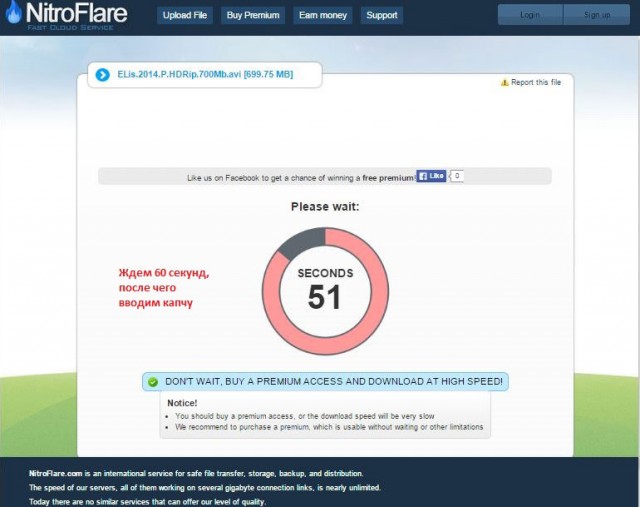Go to the Buy Premium menu item
Image resolution: width=640 pixels, height=507 pixels.
pyautogui.click(x=254, y=15)
